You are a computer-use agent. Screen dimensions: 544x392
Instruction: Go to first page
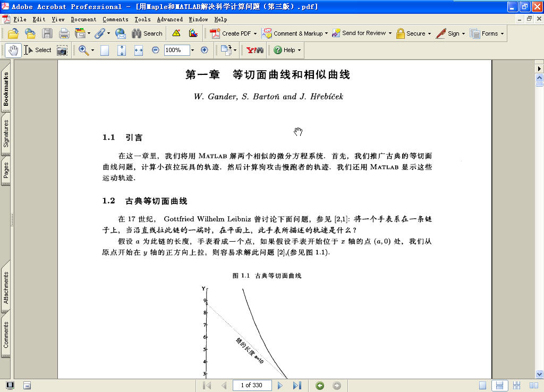[207, 386]
